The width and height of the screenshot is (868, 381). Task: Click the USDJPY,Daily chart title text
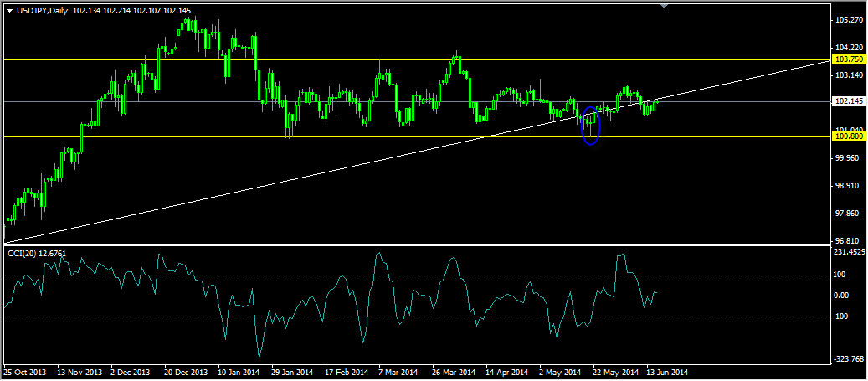40,10
